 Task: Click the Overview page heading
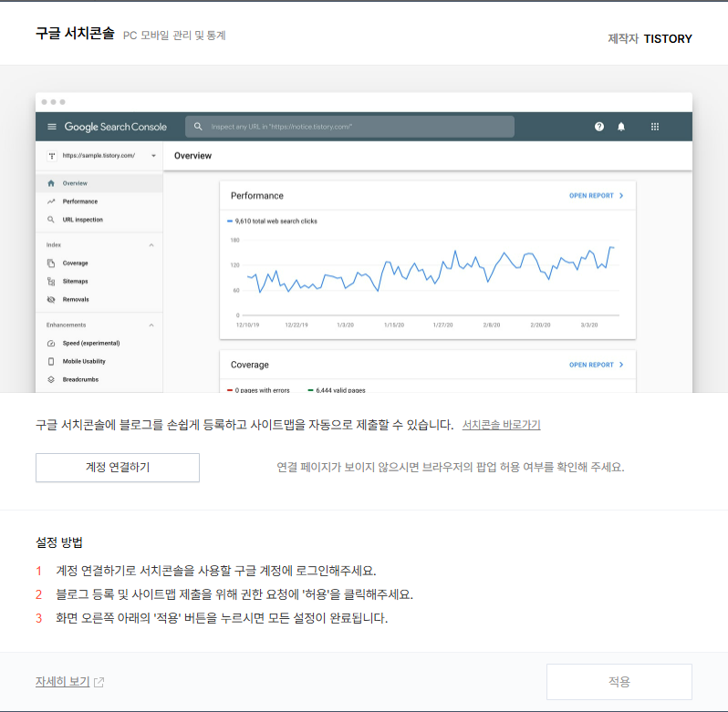tap(192, 156)
